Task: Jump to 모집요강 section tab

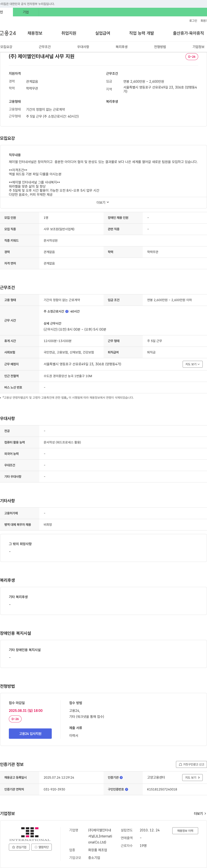Action: pyautogui.click(x=6, y=47)
